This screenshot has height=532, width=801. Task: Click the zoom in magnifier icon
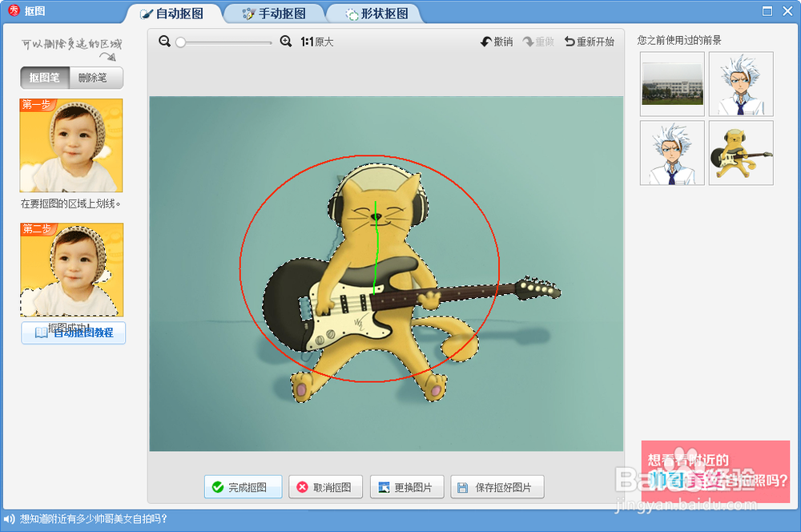pyautogui.click(x=286, y=42)
